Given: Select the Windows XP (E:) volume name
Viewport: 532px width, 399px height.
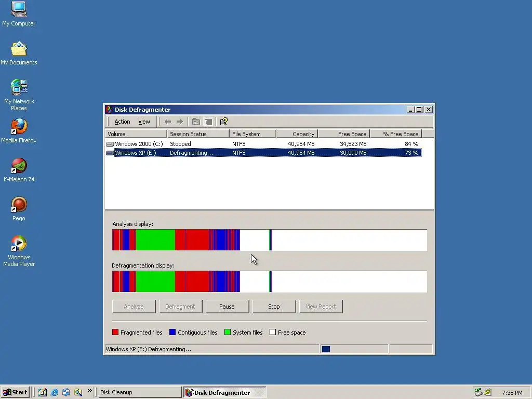Looking at the screenshot, I should [136, 153].
